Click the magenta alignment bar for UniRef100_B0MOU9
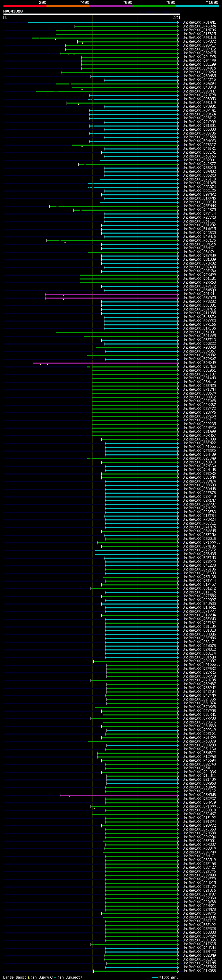The image size is (222, 980). tap(105, 363)
